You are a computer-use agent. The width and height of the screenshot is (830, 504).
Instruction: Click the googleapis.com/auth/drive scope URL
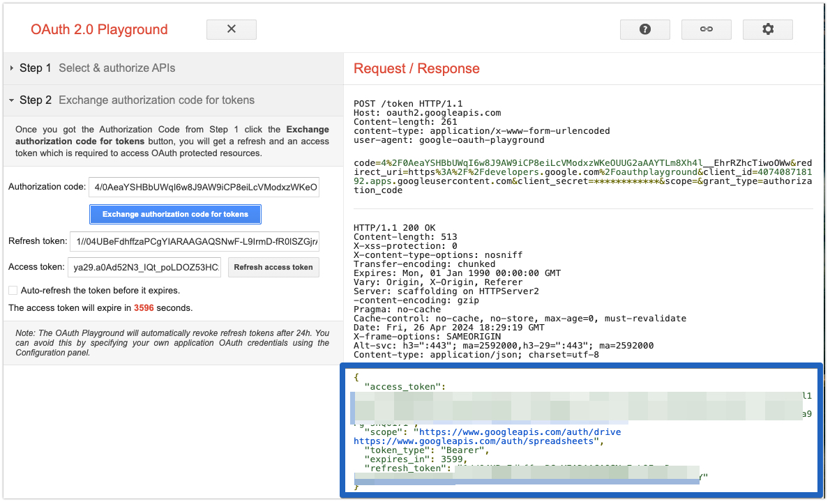coord(519,432)
